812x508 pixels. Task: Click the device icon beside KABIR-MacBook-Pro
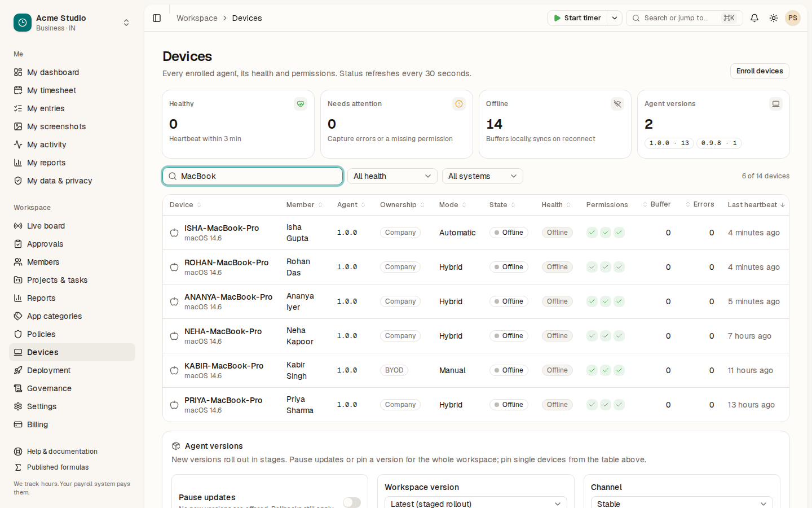[174, 370]
